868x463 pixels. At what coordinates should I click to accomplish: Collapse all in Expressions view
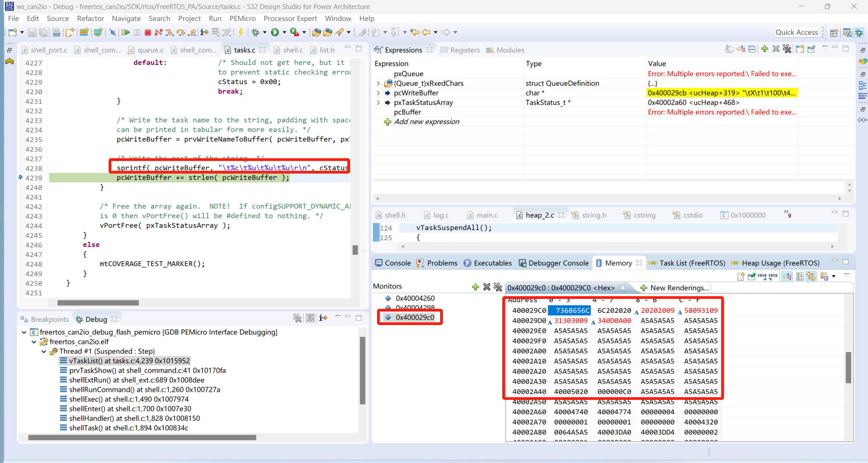click(752, 49)
